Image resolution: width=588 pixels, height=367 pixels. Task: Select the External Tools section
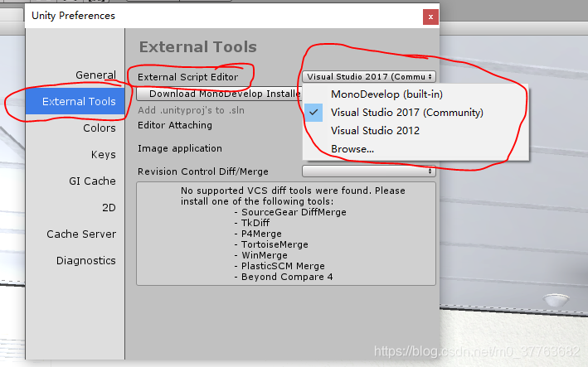(x=75, y=102)
